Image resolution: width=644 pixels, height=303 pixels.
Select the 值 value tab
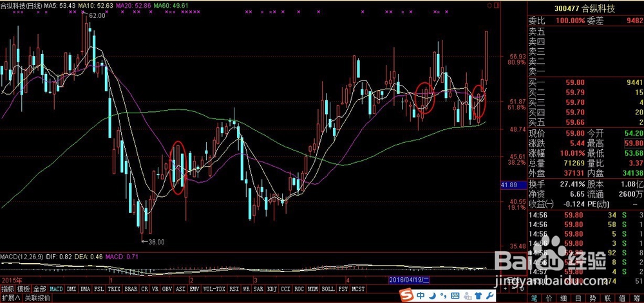pyautogui.click(x=622, y=298)
